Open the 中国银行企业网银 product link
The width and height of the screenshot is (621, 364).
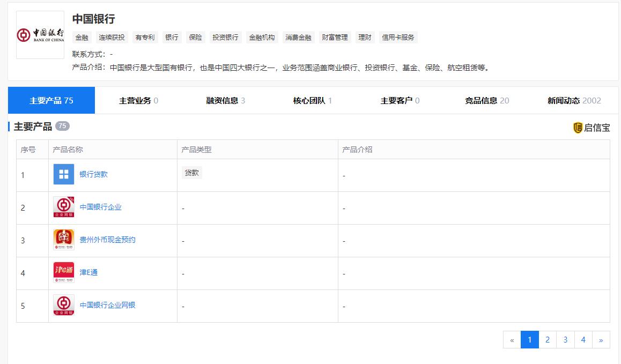pos(107,305)
